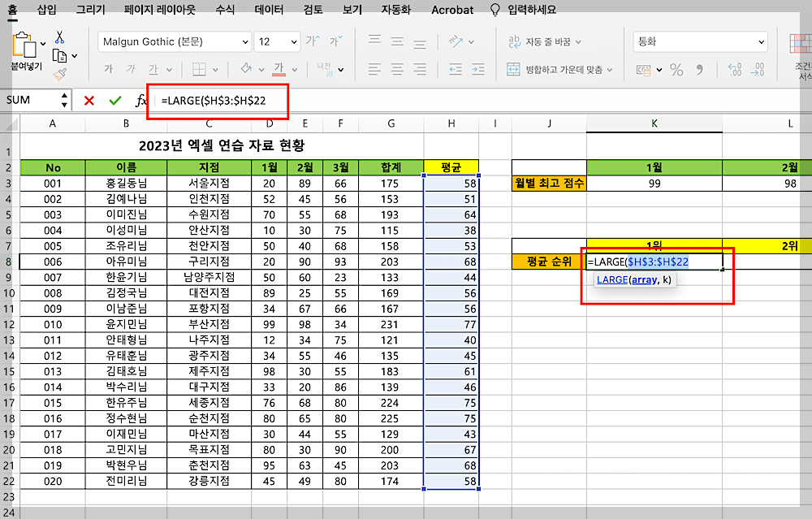Click the Name Box showing SUM
Screen dimensions: 812x519
33,100
